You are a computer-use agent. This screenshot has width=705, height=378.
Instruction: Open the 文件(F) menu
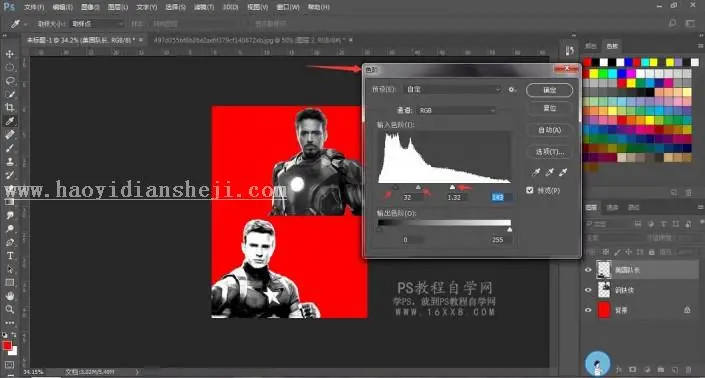[x=34, y=7]
